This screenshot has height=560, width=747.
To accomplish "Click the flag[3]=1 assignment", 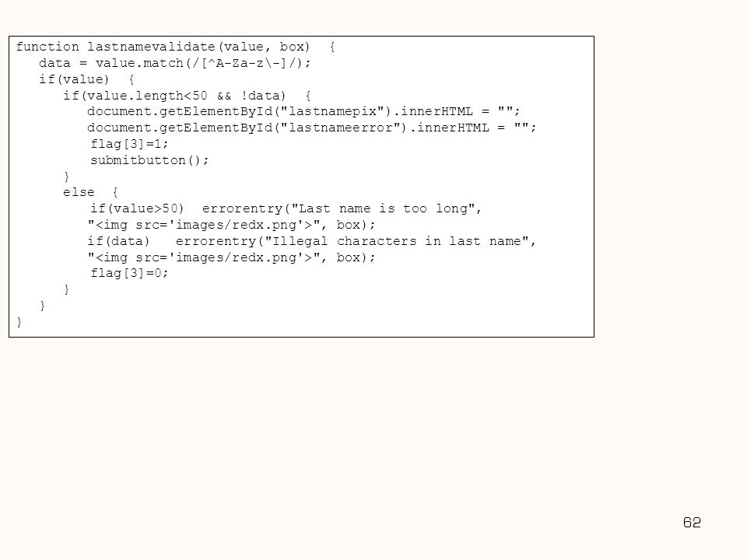I will 129,144.
